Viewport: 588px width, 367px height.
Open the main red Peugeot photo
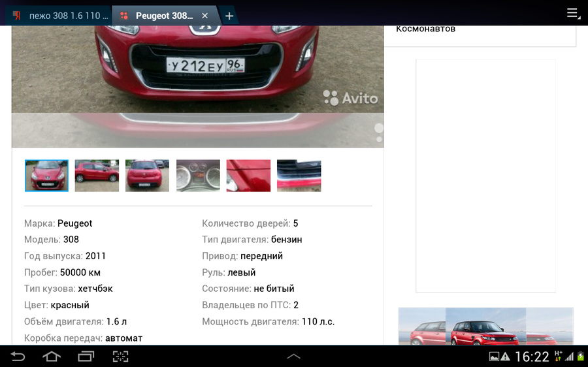click(197, 69)
